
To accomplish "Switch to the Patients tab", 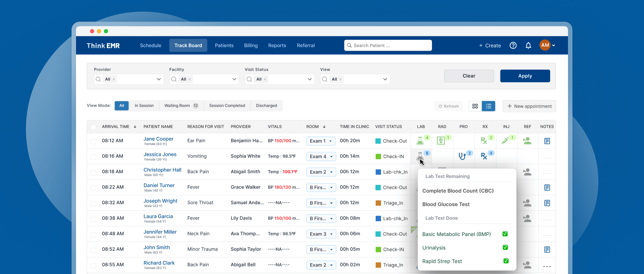I will [224, 45].
